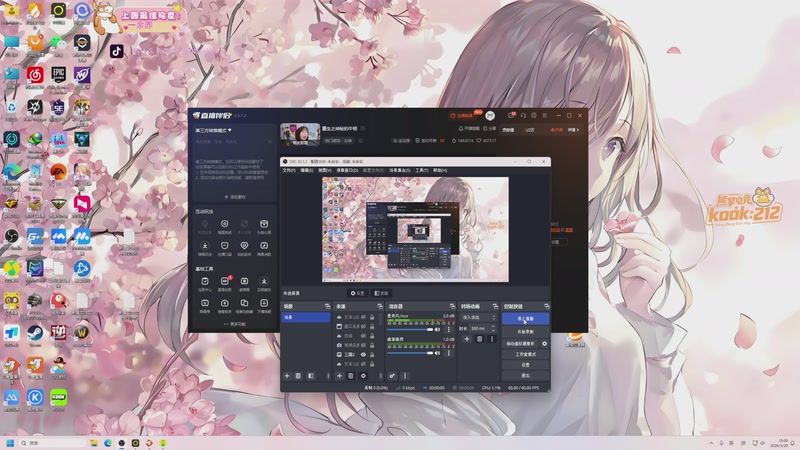
Task: Open the Edit menu in OBS
Action: (x=307, y=170)
